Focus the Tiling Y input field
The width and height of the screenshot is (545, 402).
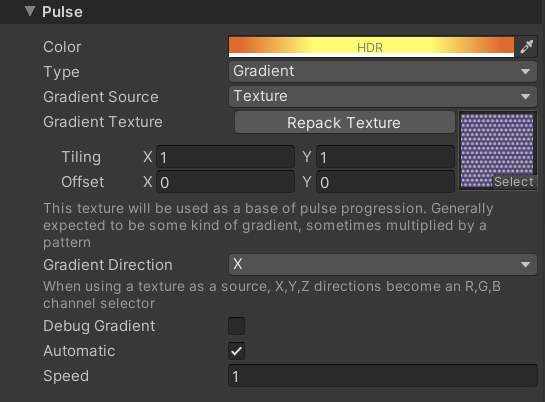click(385, 157)
